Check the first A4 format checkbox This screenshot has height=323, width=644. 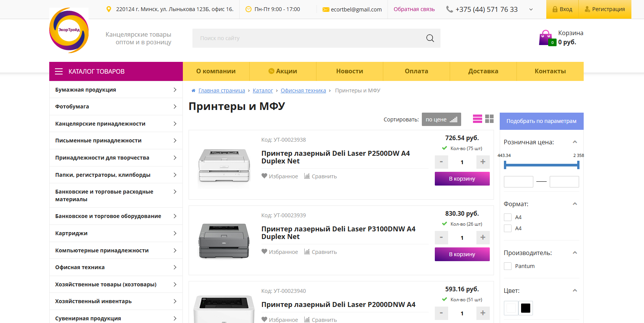[x=508, y=217]
